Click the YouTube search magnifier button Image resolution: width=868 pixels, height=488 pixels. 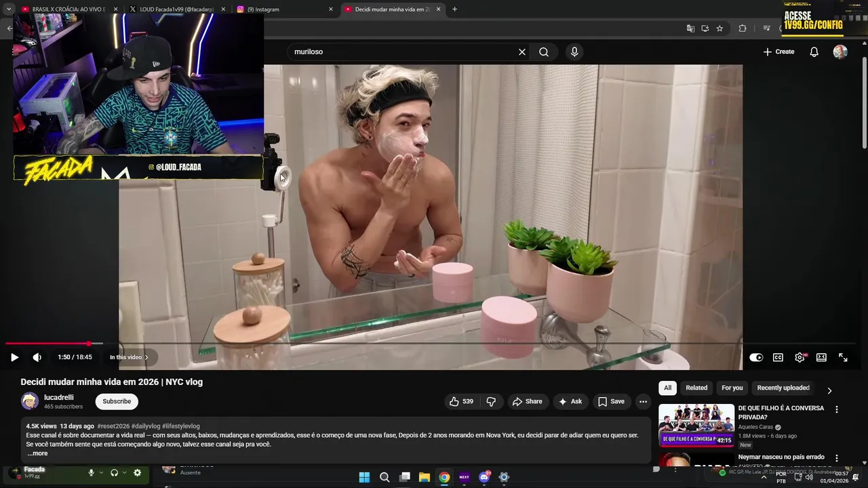coord(544,52)
